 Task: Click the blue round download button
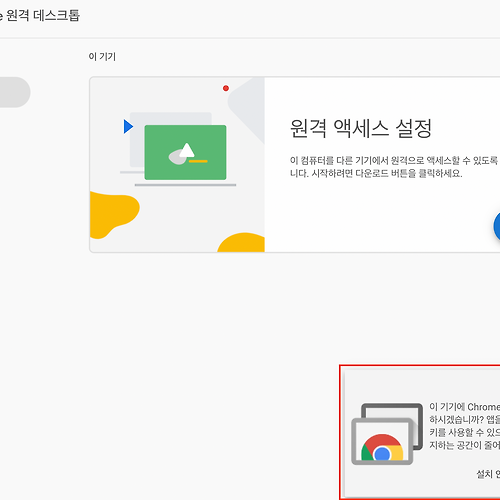497,226
